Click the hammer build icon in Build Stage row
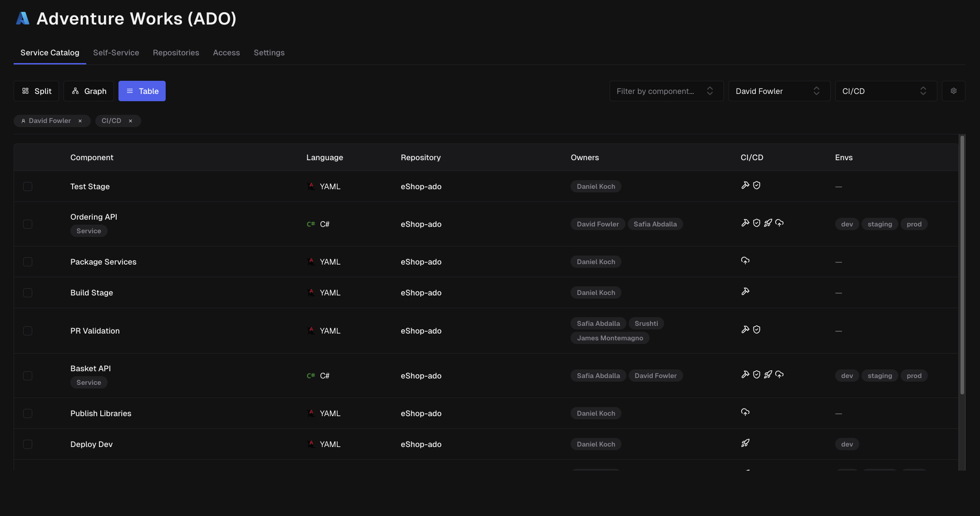Screen dimensions: 980x516 (x=745, y=291)
